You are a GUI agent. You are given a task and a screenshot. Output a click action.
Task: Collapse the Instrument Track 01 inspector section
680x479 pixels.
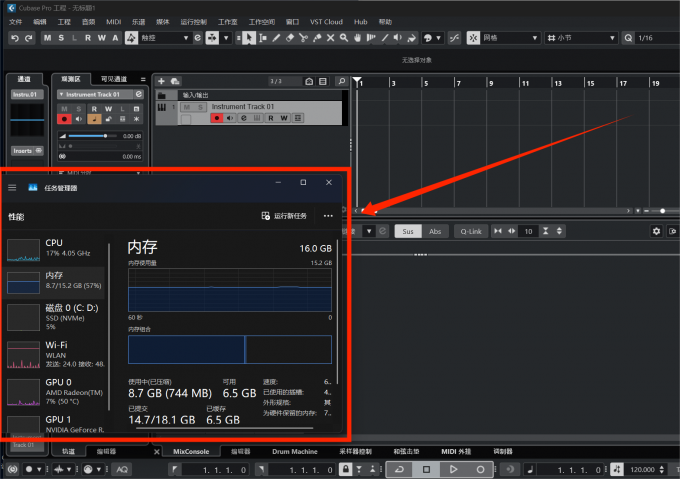(61, 94)
